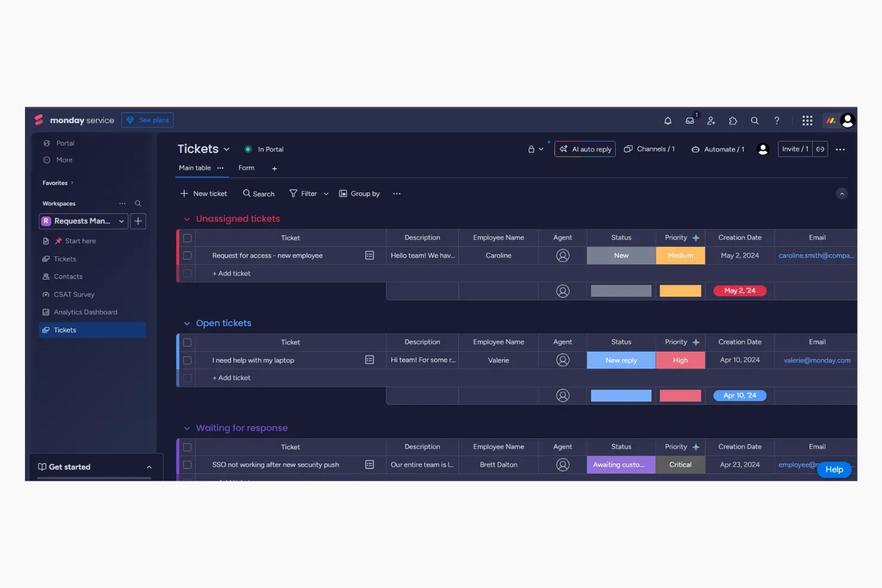The image size is (882, 588).
Task: Switch to the Form tab
Action: tap(246, 167)
